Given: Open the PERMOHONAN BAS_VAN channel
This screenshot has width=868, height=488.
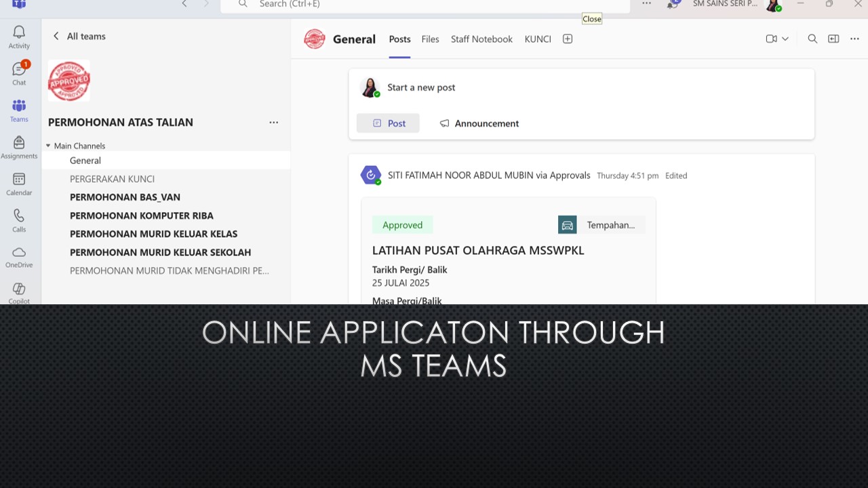Looking at the screenshot, I should (166, 197).
